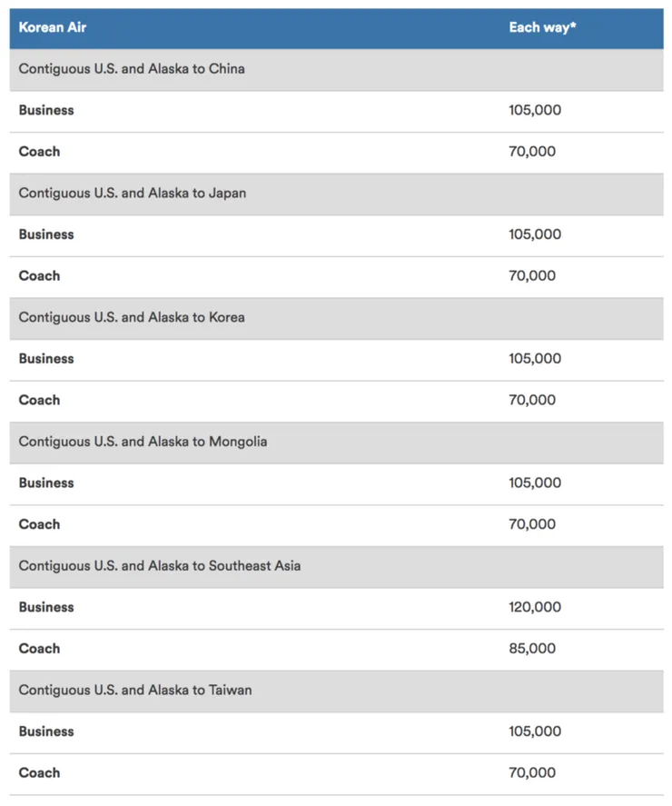
Task: Click 70,000 value for Japan Coach
Action: pos(532,275)
